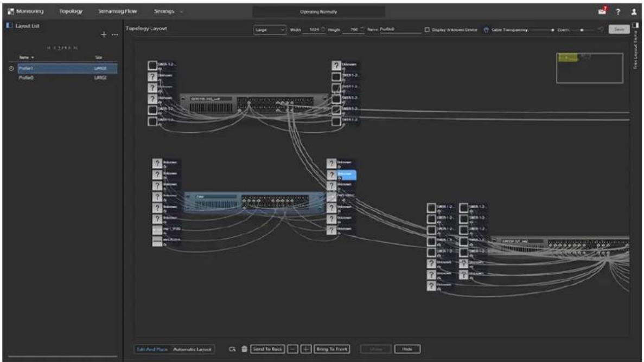
Task: Click the Bring To Front button
Action: tap(332, 349)
